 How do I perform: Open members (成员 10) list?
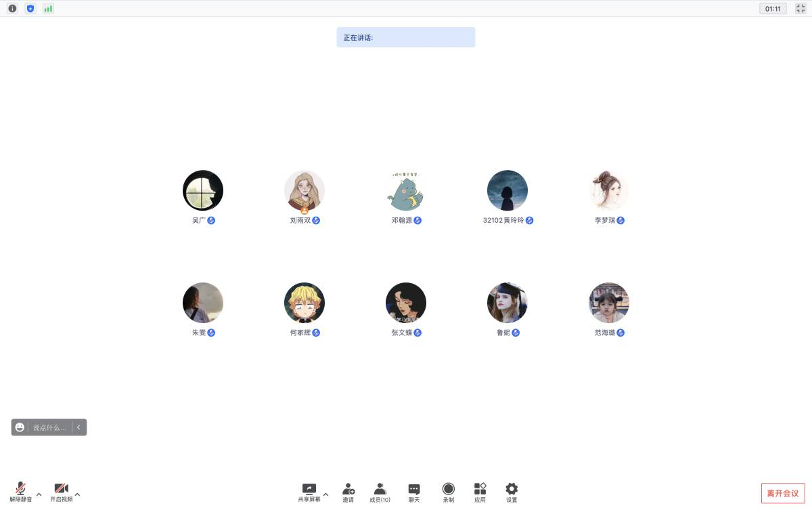[380, 492]
